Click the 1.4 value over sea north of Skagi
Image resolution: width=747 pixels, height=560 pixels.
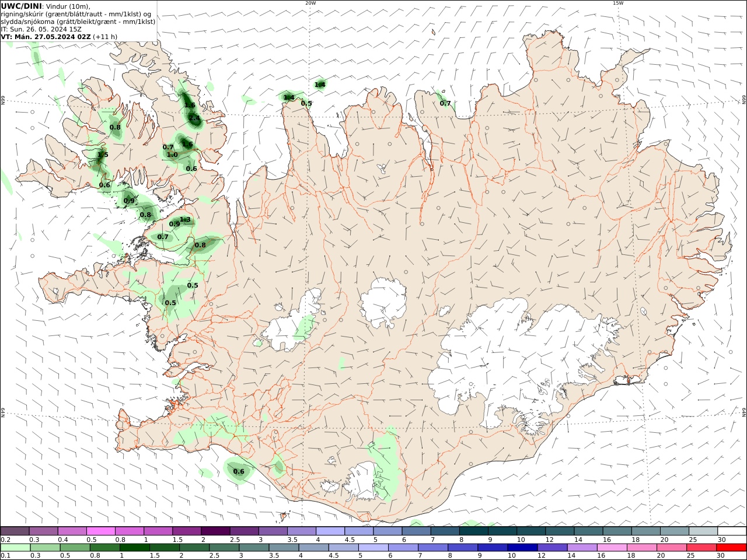[320, 85]
